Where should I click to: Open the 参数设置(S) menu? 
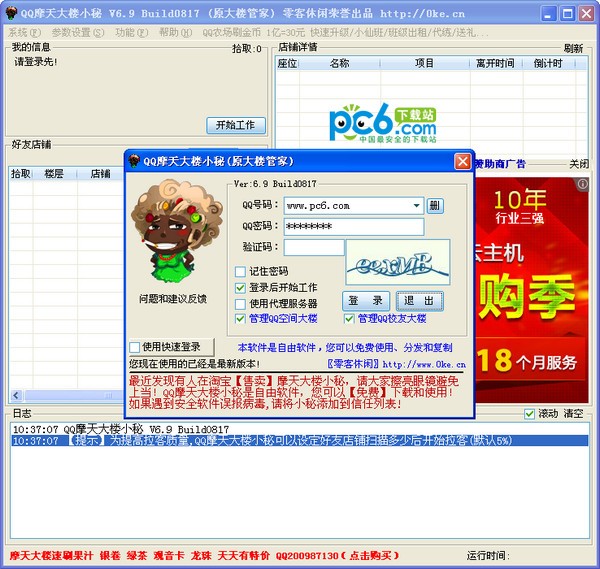pyautogui.click(x=78, y=33)
